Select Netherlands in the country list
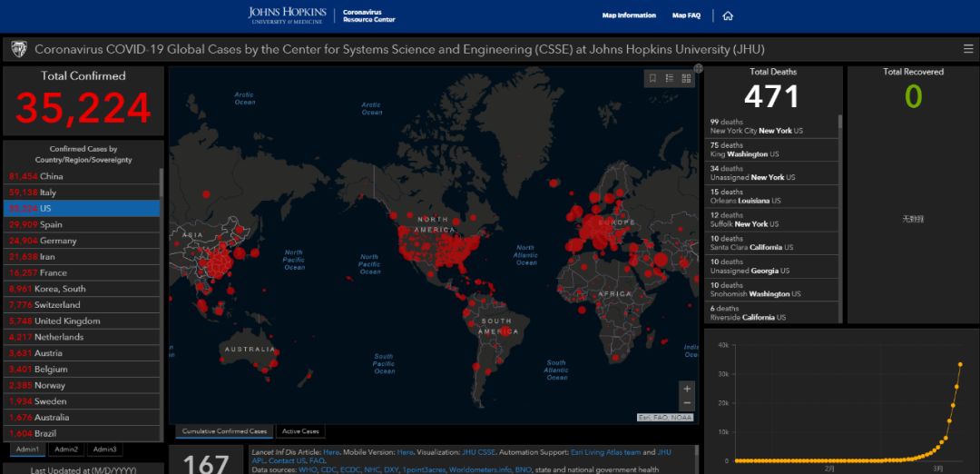Viewport: 980px width, 474px height. point(82,337)
